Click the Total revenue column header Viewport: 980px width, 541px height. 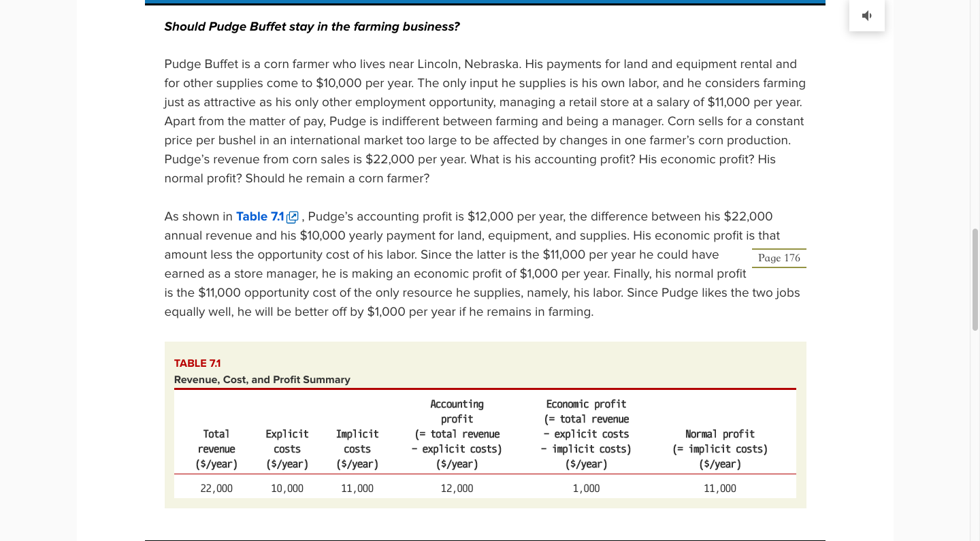point(216,449)
